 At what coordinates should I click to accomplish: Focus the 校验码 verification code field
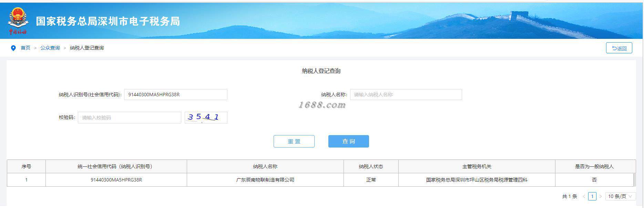point(130,118)
